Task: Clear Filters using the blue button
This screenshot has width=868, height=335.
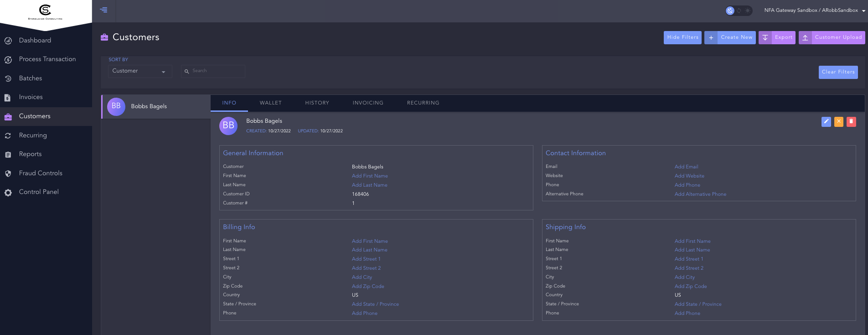Action: [838, 72]
